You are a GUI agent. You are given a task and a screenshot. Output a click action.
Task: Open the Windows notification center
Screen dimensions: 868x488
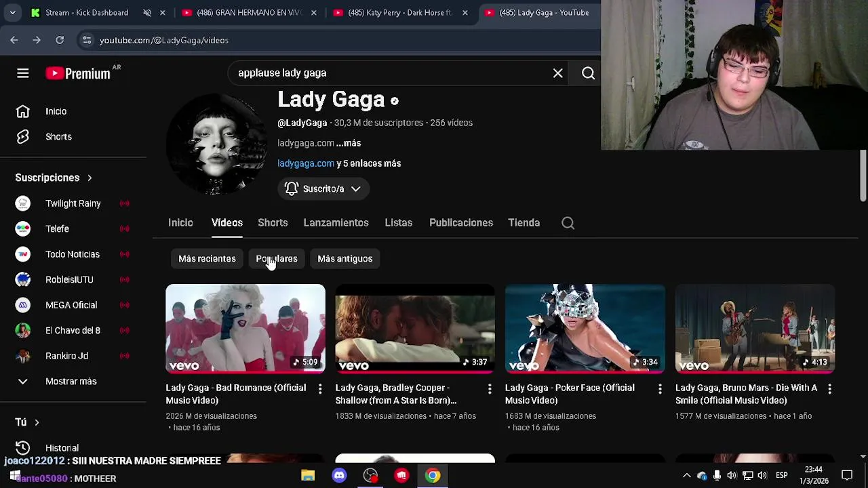point(847,475)
